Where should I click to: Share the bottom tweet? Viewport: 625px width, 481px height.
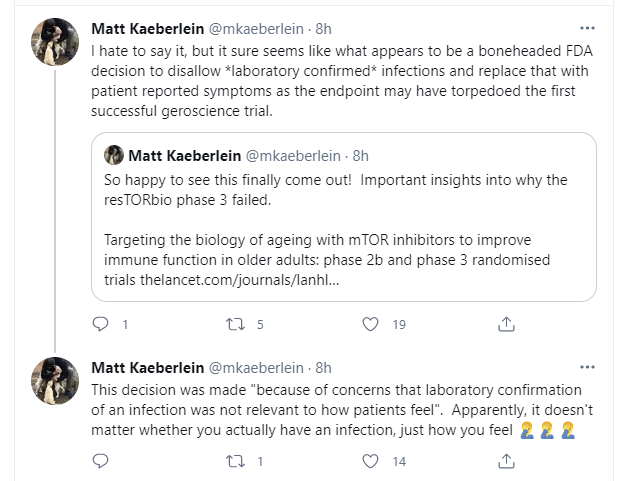506,461
